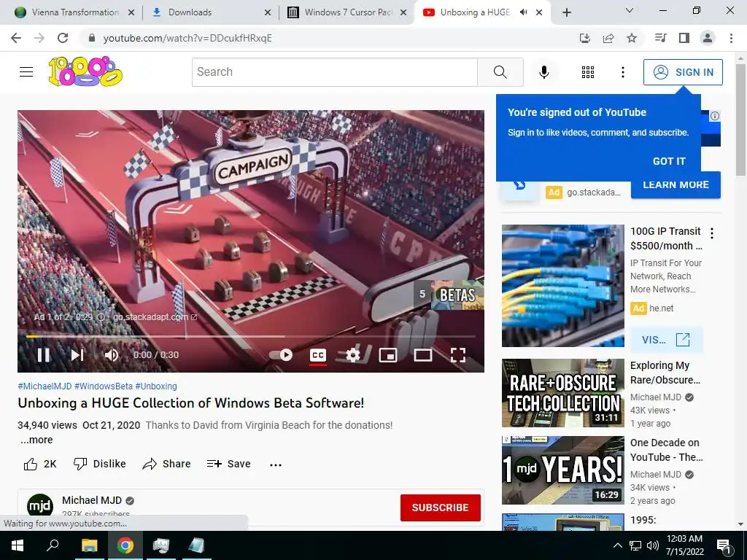The image size is (747, 560).
Task: Click the VIS... ad link button
Action: (x=666, y=340)
